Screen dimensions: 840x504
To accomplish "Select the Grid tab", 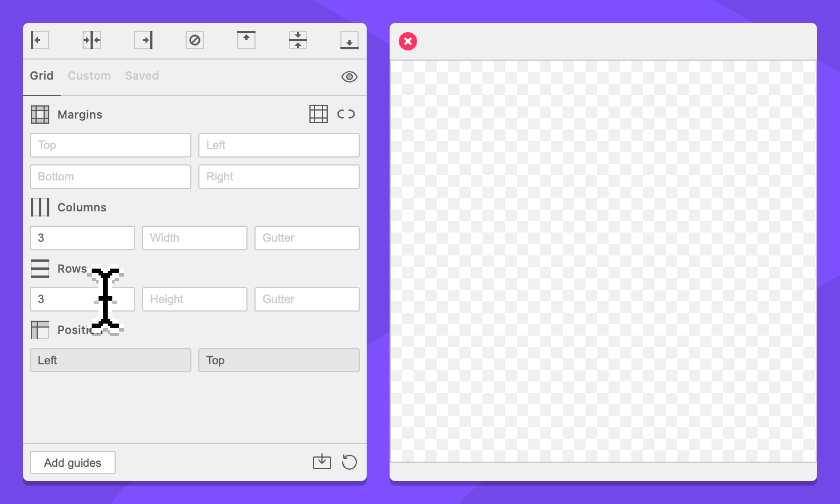I will 42,76.
